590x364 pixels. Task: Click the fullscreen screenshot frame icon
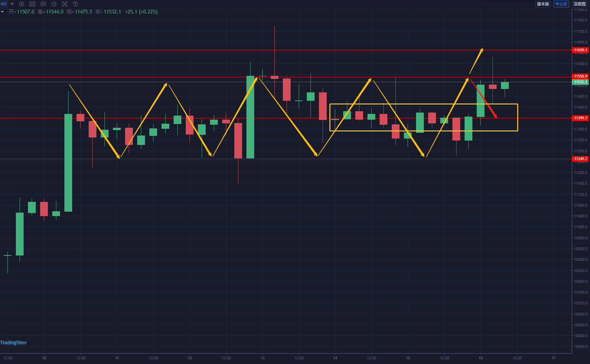coord(65,4)
